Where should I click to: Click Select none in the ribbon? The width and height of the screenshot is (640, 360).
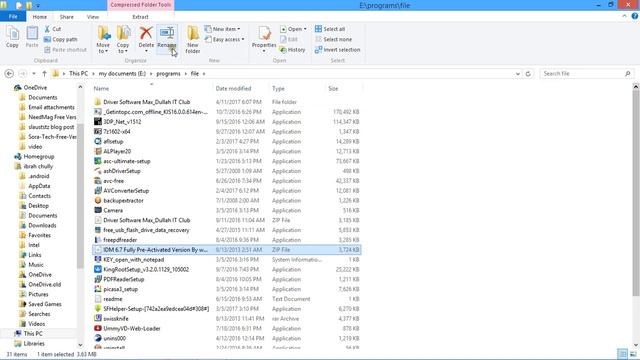pyautogui.click(x=333, y=39)
